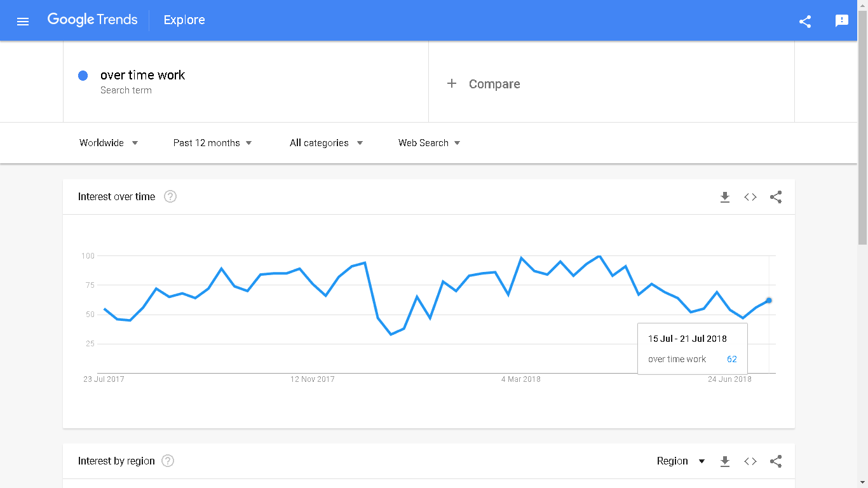Click the share icon in header

(805, 21)
